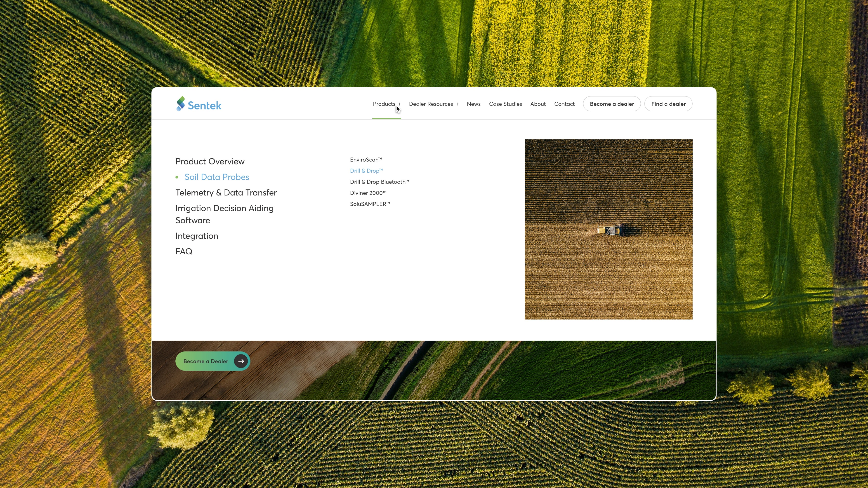The height and width of the screenshot is (488, 868).
Task: Open Drill & Drop Bluetooth product
Action: click(379, 182)
